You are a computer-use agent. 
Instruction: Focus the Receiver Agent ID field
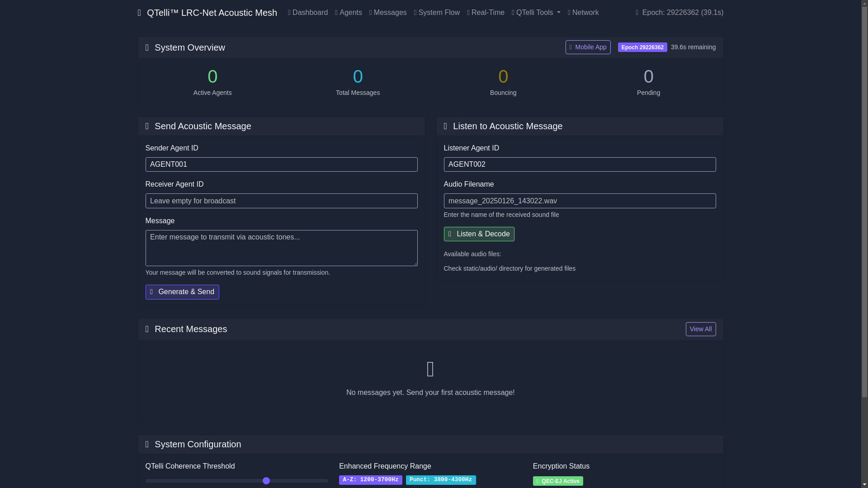tap(281, 201)
